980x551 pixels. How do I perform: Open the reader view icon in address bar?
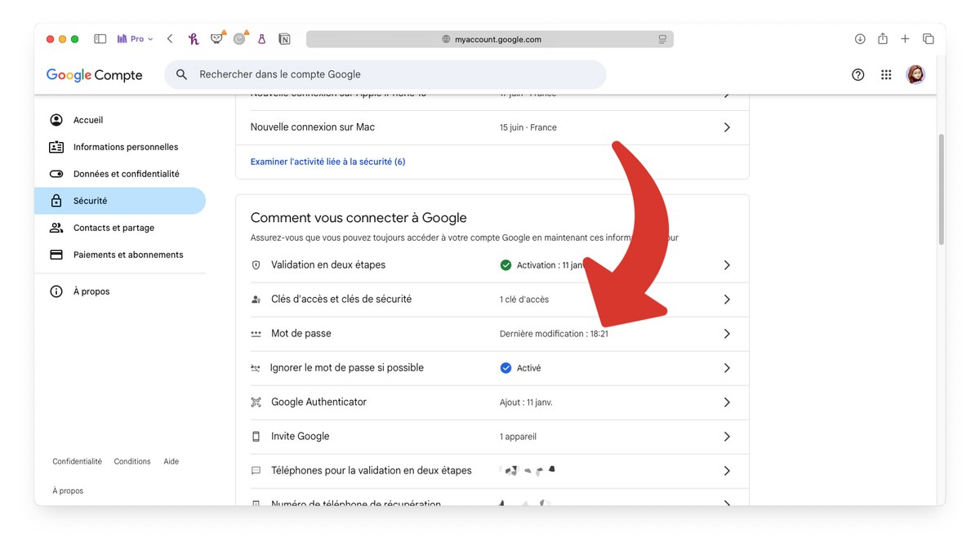click(x=662, y=39)
